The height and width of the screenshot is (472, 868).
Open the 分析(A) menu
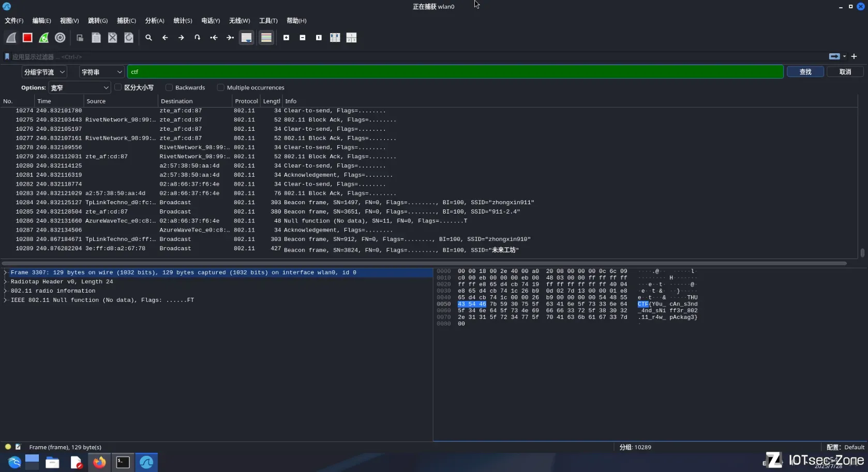(x=154, y=21)
